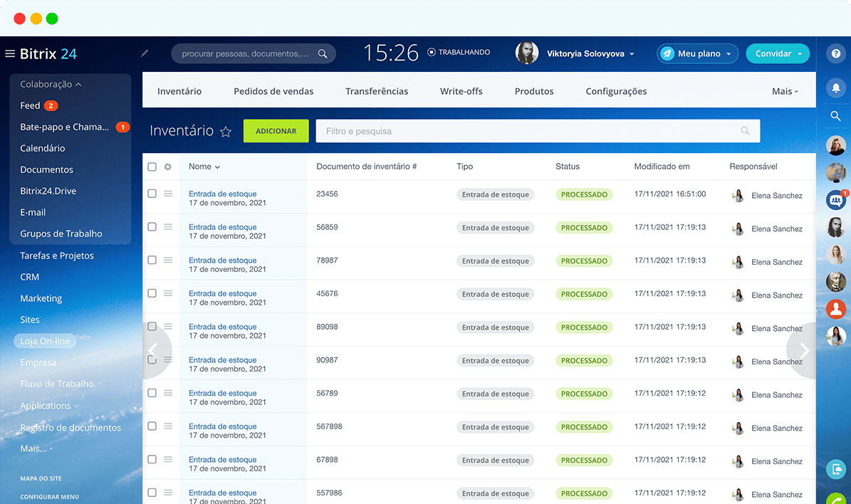Check the box for document 56859 row

click(152, 227)
